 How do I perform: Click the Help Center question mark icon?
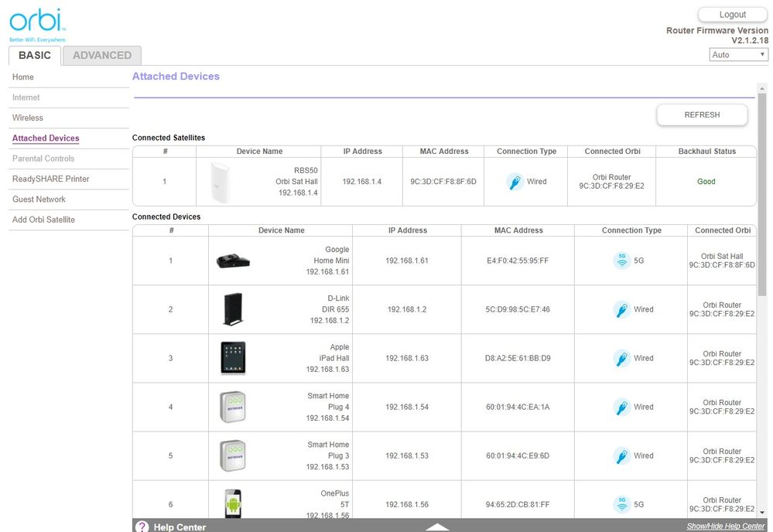pos(142,527)
